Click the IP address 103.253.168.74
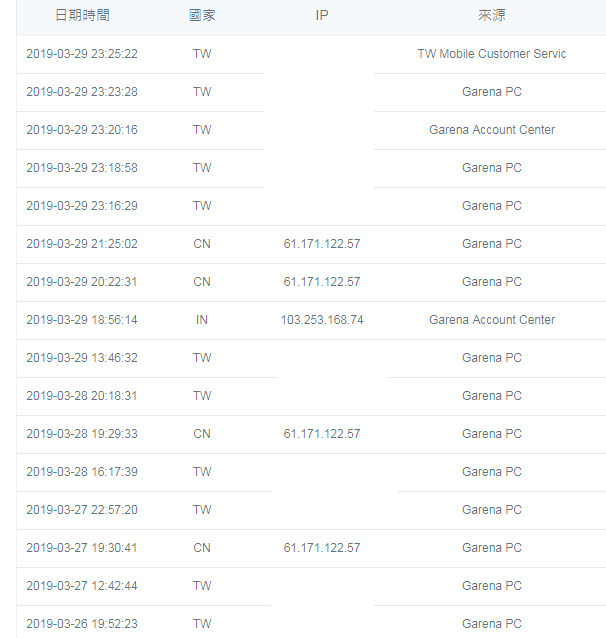The height and width of the screenshot is (638, 606). point(322,320)
